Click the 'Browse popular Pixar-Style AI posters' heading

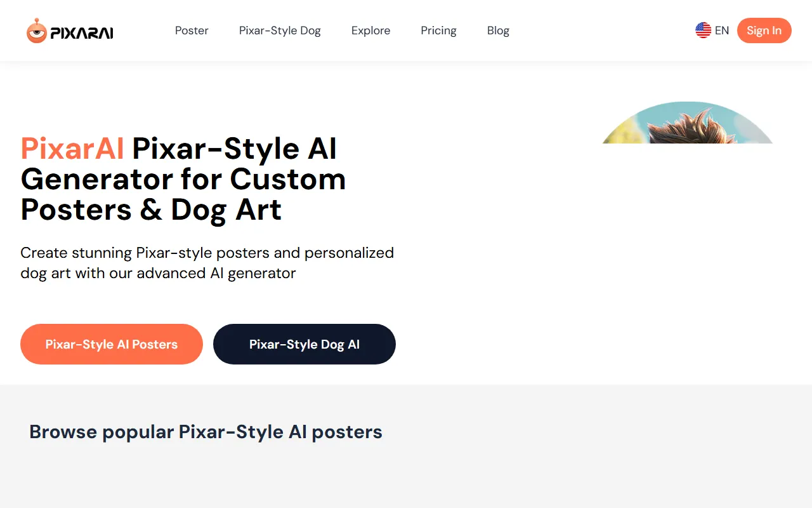pyautogui.click(x=206, y=432)
